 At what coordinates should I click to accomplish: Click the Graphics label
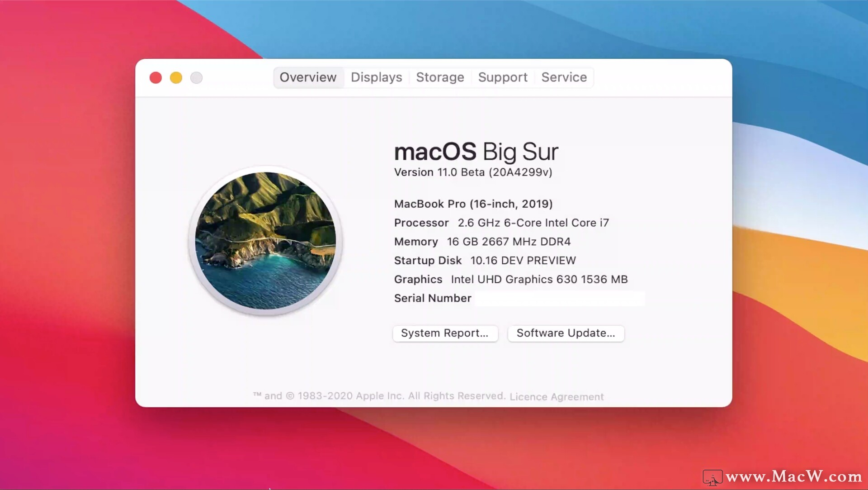coord(418,280)
